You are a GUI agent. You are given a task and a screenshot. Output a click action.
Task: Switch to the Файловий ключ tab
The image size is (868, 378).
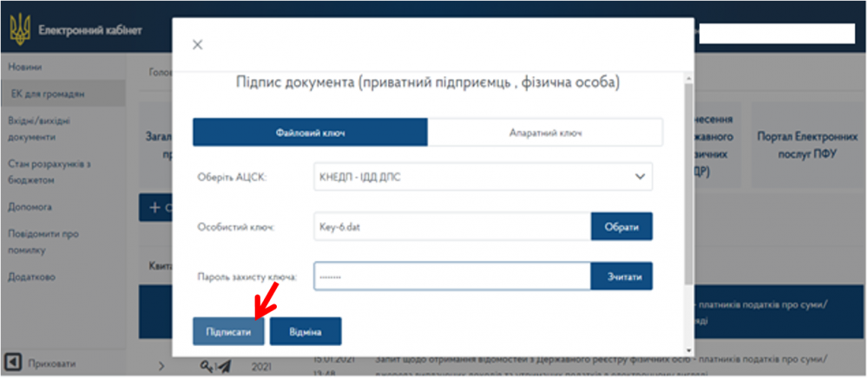pos(310,132)
